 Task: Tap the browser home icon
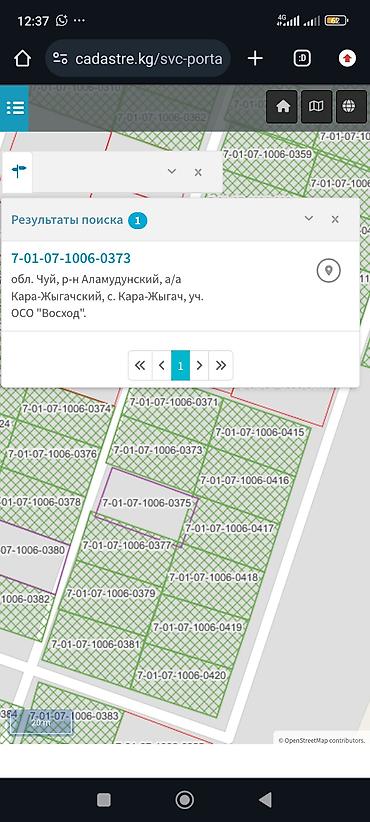[x=22, y=59]
